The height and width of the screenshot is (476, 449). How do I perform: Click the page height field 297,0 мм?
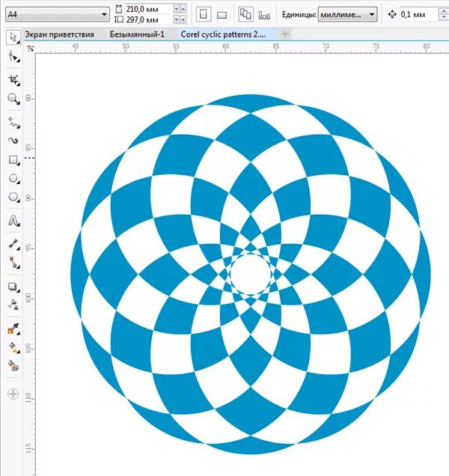coord(149,20)
